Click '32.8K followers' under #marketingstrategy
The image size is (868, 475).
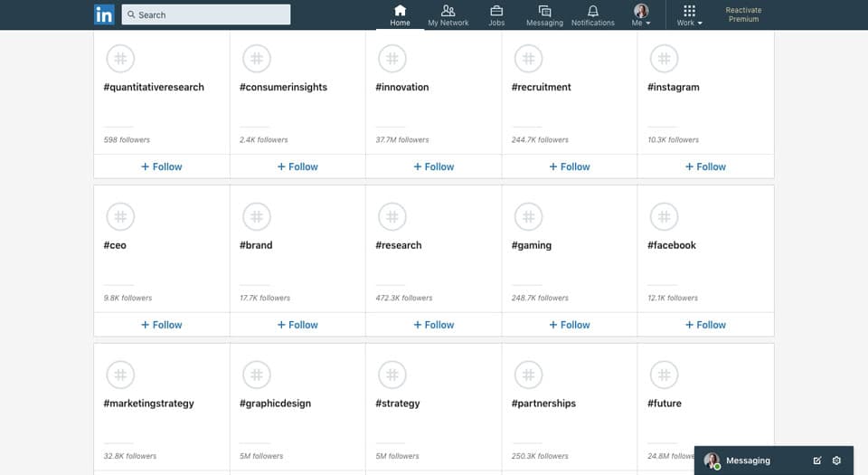click(x=129, y=457)
